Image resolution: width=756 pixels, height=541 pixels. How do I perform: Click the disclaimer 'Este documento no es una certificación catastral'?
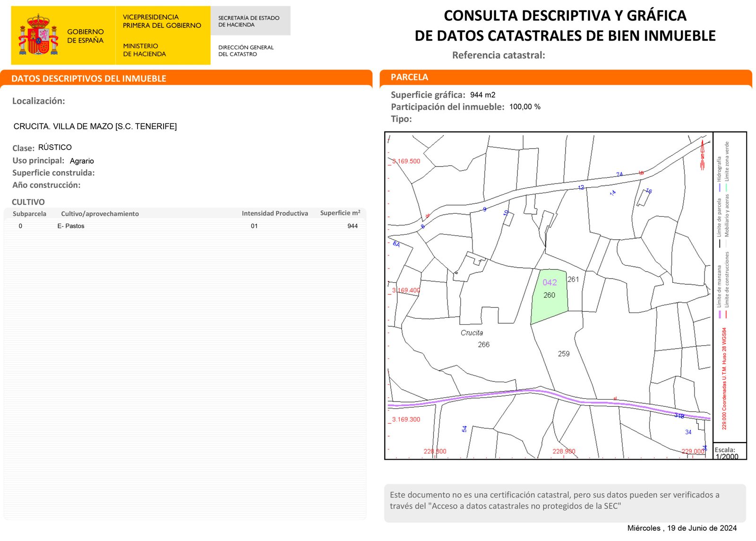[480, 495]
